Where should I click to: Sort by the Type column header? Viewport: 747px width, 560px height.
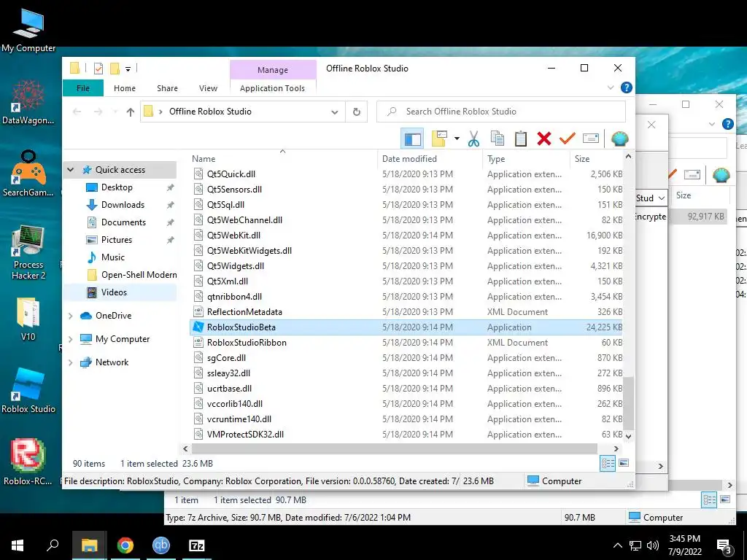coord(496,159)
